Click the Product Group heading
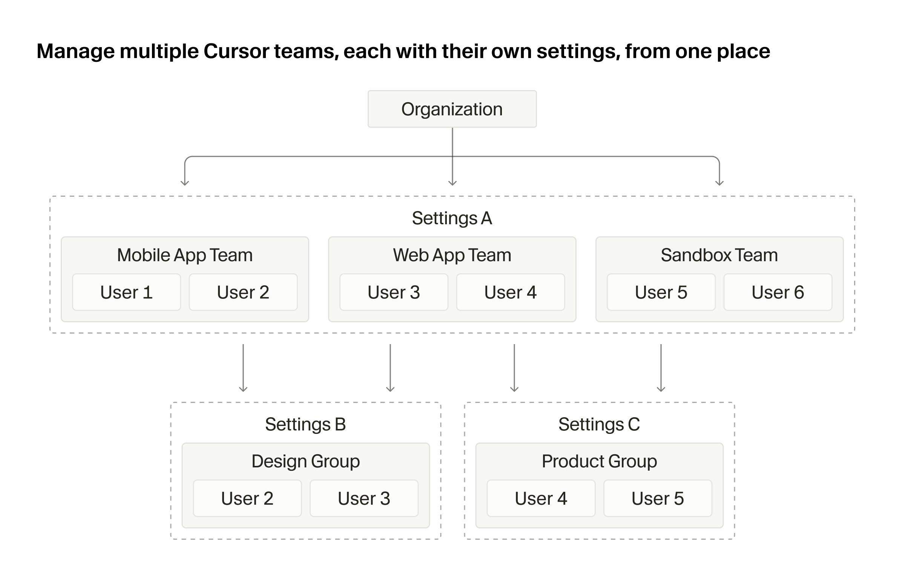905x588 pixels. pos(599,461)
